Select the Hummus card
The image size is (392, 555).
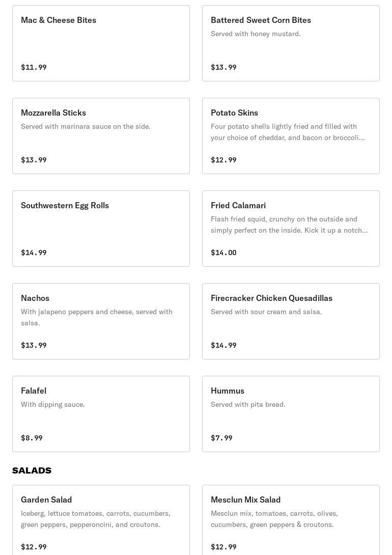(291, 414)
